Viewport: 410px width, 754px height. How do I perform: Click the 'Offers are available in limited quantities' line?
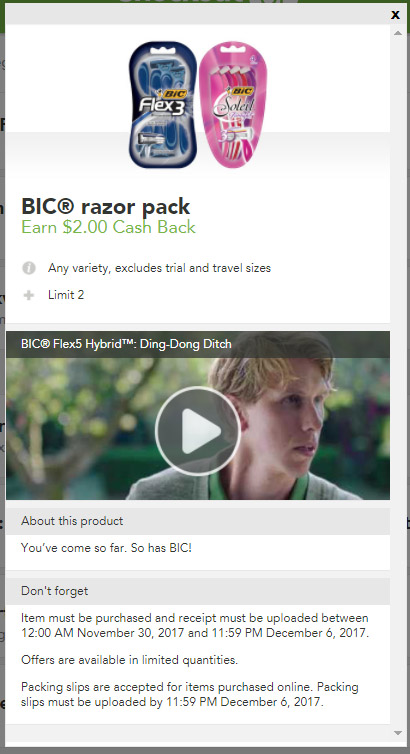129,660
